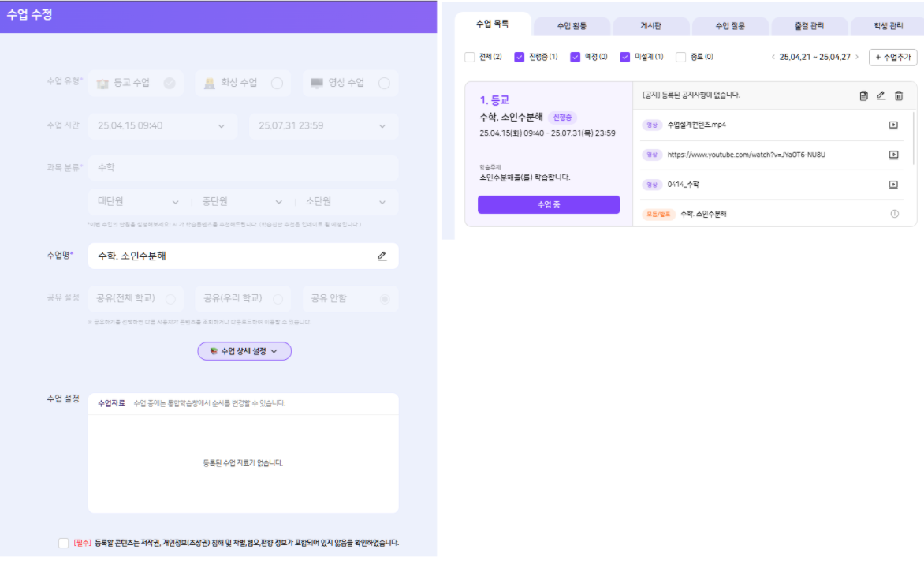Screen dimensions: 924x561
Task: Switch to the 수업 활동 tab
Action: tap(572, 26)
